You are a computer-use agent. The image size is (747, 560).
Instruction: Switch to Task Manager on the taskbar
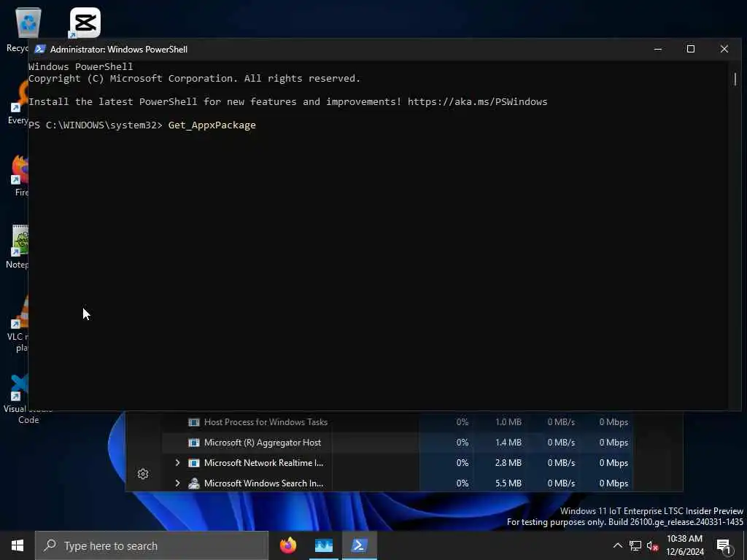tap(324, 545)
